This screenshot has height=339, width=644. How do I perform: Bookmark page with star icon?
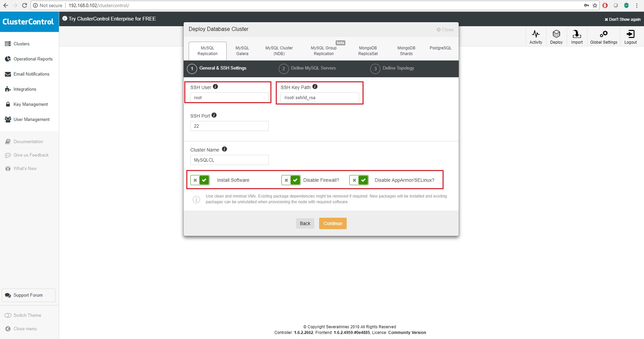pyautogui.click(x=595, y=5)
